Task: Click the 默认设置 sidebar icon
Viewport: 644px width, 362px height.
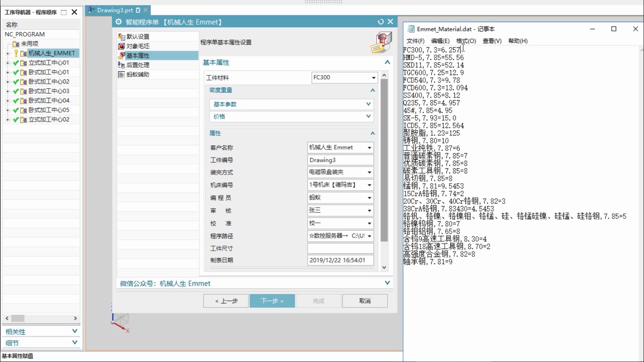Action: 121,37
